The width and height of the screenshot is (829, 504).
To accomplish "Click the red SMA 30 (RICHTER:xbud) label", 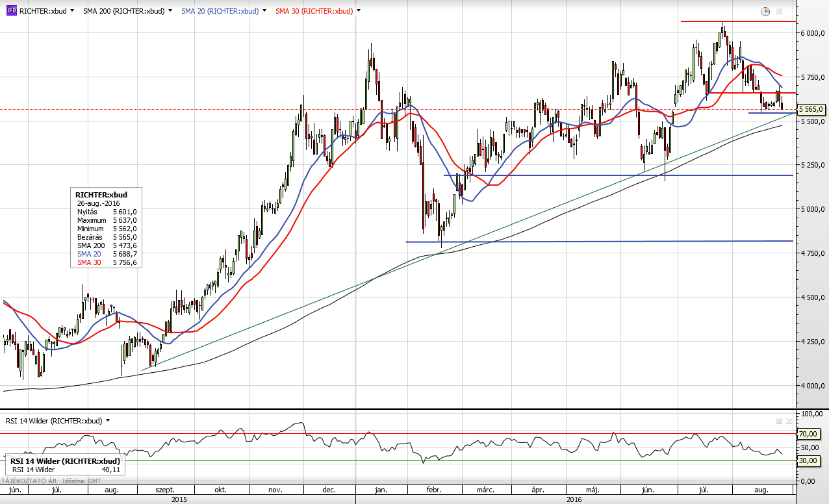I will (314, 11).
